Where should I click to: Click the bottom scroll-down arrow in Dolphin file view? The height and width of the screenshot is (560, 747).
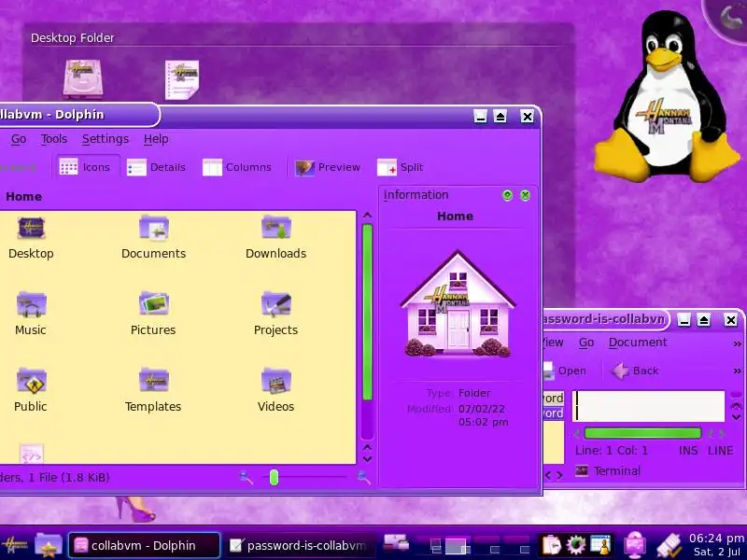(367, 459)
